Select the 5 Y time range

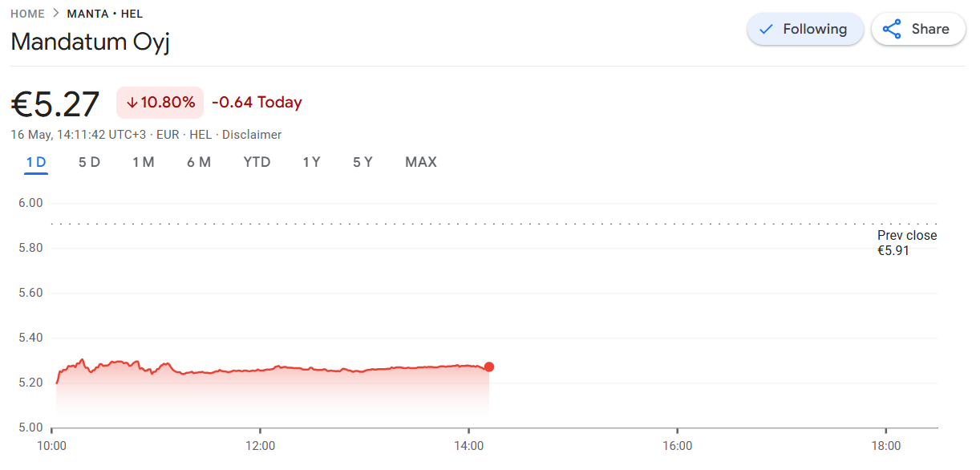pyautogui.click(x=362, y=162)
